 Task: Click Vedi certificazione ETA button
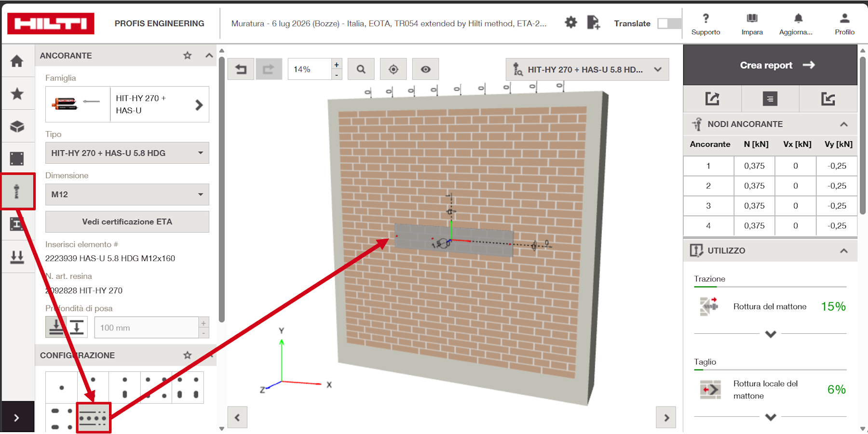pyautogui.click(x=127, y=222)
